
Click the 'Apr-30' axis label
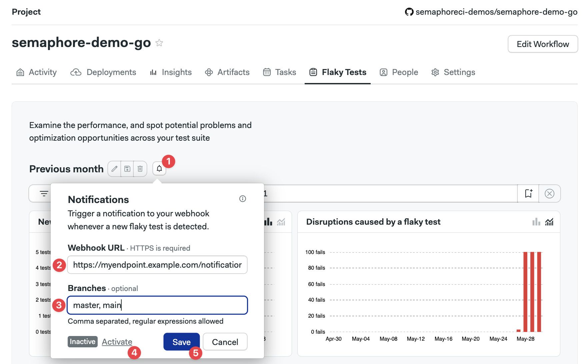pyautogui.click(x=333, y=339)
